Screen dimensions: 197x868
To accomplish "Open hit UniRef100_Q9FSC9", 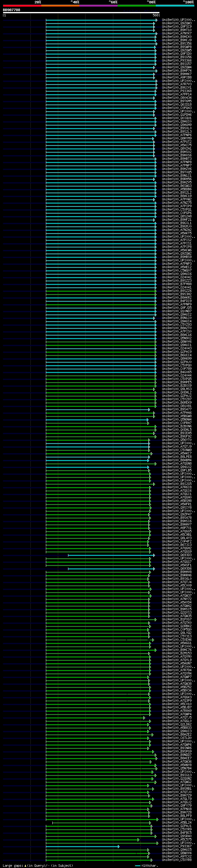I will pyautogui.click(x=177, y=26).
